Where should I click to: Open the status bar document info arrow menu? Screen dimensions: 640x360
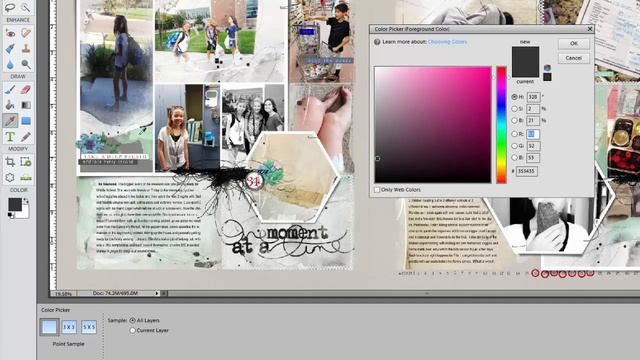pos(157,293)
